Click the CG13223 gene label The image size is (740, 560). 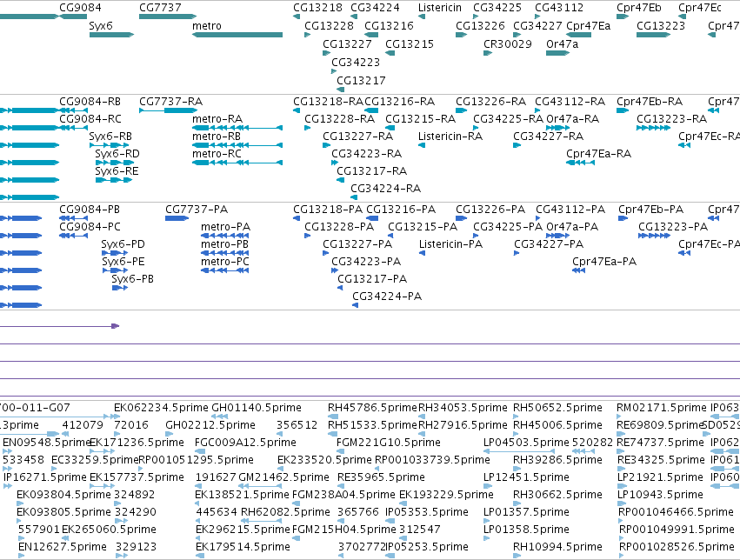tap(661, 26)
